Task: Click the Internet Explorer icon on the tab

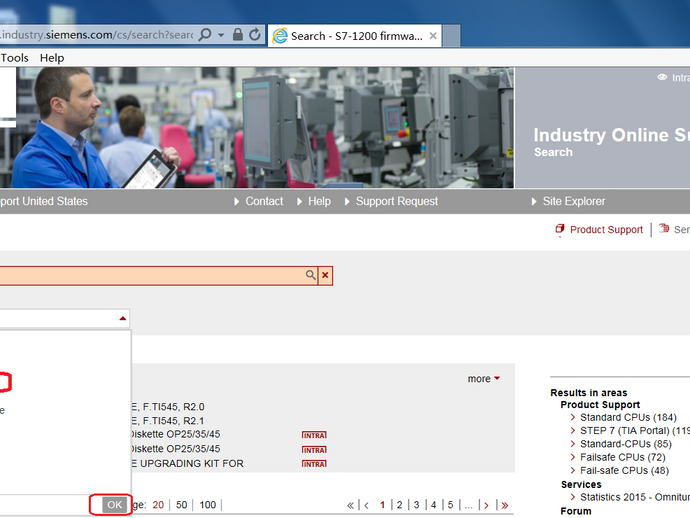Action: tap(280, 36)
